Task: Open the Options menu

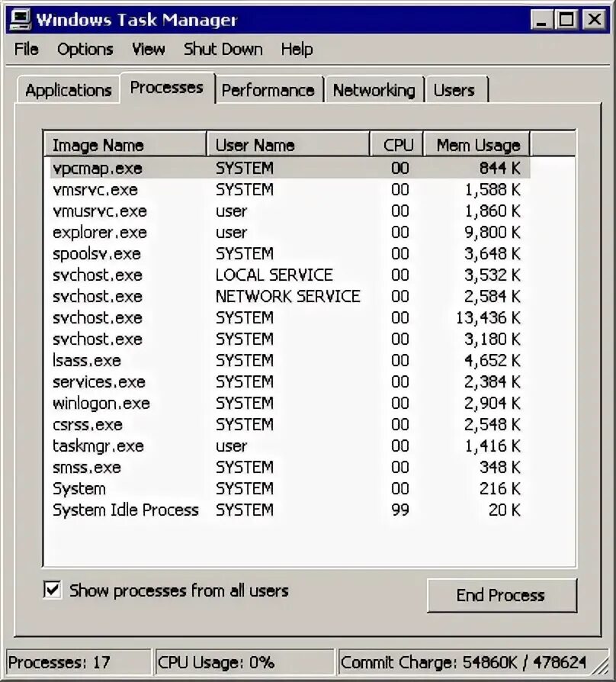Action: click(85, 49)
